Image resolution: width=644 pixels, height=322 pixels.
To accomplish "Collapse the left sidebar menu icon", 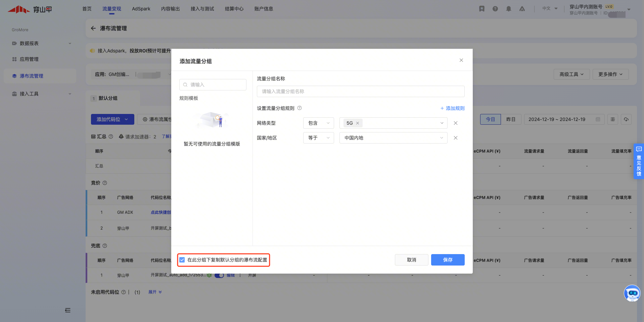I will (x=68, y=310).
